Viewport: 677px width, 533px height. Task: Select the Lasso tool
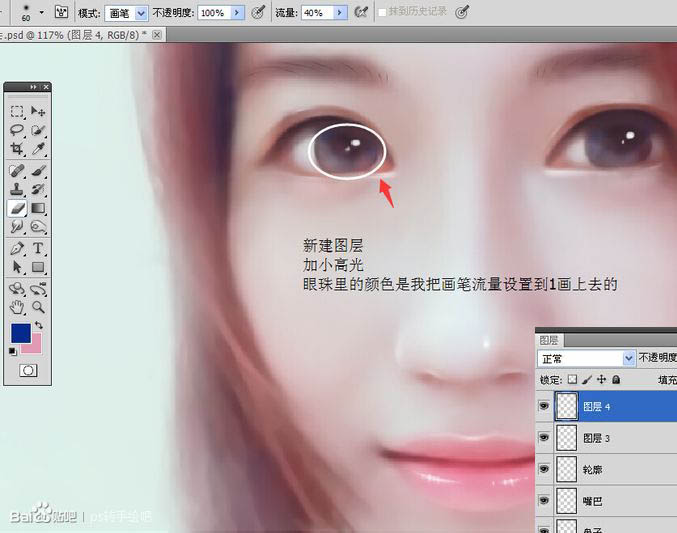tap(17, 130)
